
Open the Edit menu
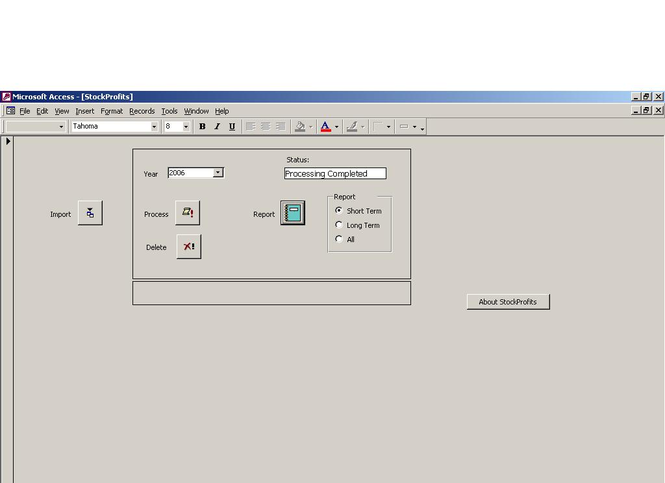tap(42, 111)
